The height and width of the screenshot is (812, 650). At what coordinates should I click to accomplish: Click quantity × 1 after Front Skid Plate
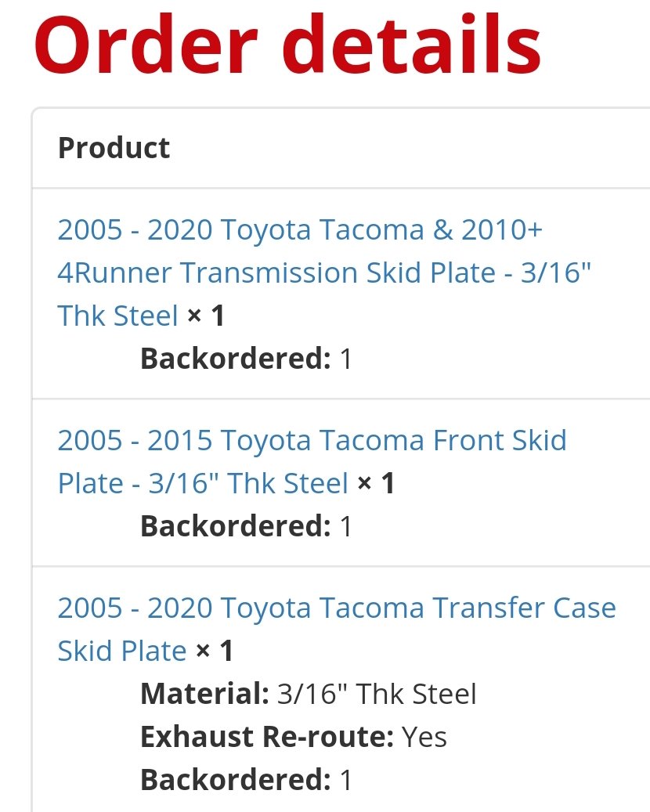[376, 483]
